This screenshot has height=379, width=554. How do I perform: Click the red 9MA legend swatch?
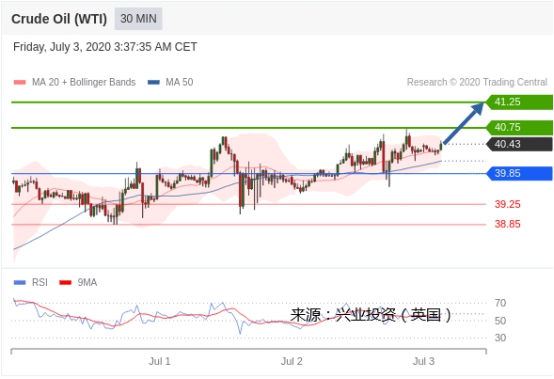[65, 283]
